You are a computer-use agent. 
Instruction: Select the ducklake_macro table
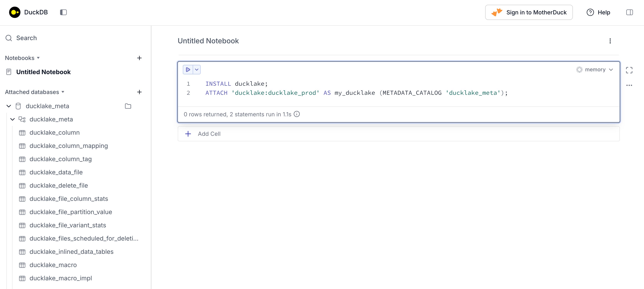click(x=53, y=265)
